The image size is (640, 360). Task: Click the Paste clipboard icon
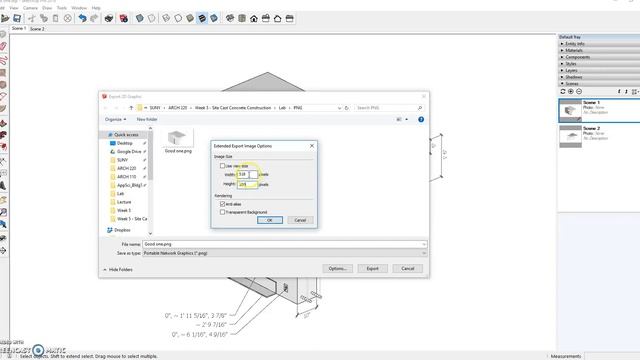tap(56, 18)
